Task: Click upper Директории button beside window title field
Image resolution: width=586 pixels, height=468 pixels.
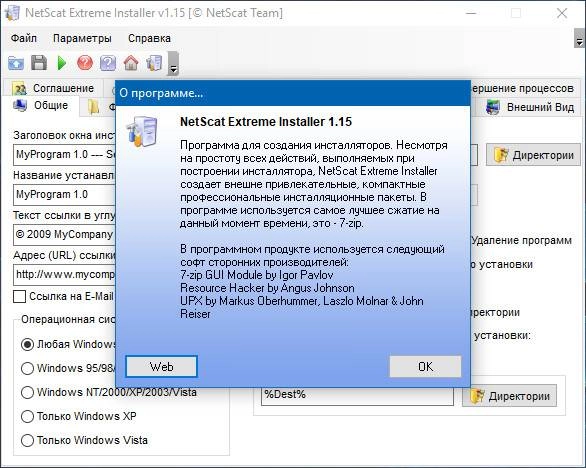Action: pyautogui.click(x=533, y=155)
